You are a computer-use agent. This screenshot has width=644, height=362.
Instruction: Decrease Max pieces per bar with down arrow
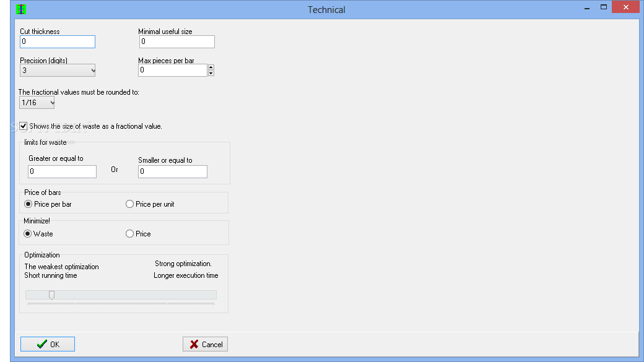(x=211, y=74)
